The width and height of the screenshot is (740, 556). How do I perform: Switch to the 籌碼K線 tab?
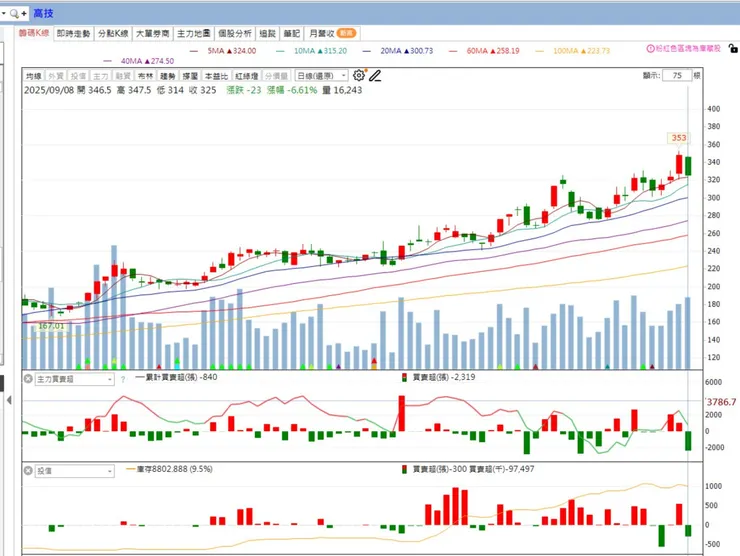tap(34, 33)
